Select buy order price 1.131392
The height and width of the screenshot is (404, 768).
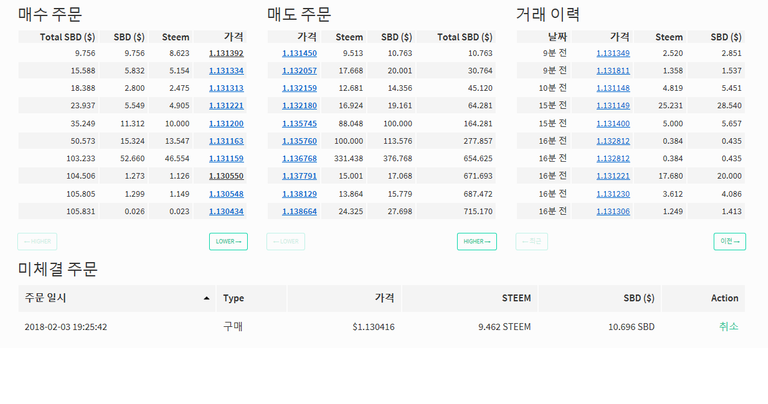click(x=225, y=52)
